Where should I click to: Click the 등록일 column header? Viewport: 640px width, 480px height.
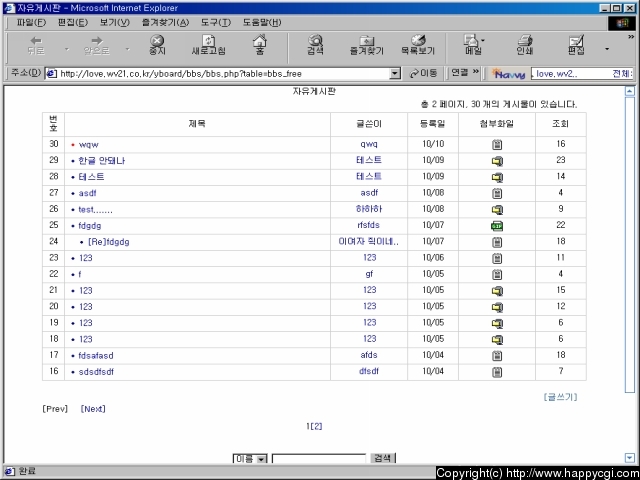pos(433,124)
